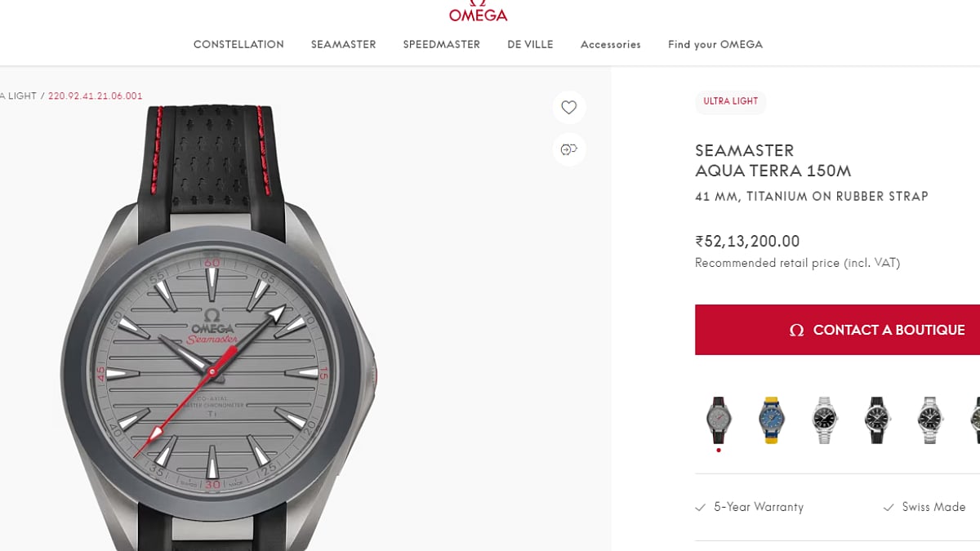Open the CONSTELLATION menu
This screenshot has height=551, width=980.
click(238, 44)
